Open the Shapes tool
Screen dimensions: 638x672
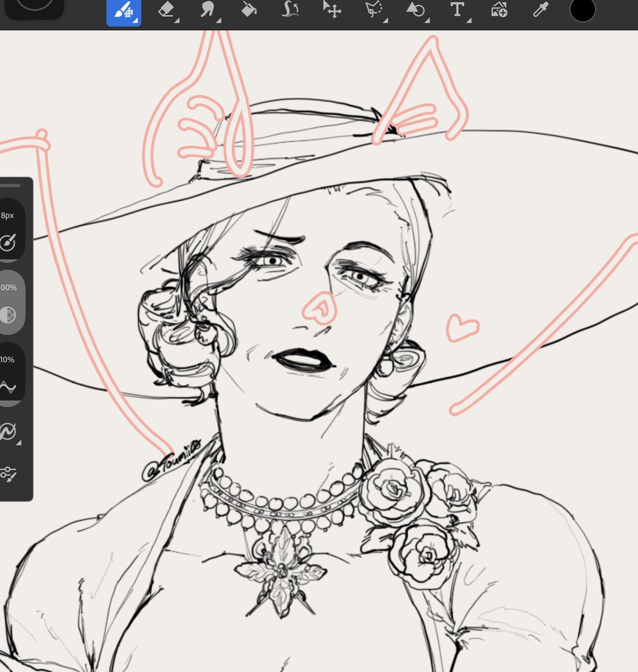[x=416, y=10]
